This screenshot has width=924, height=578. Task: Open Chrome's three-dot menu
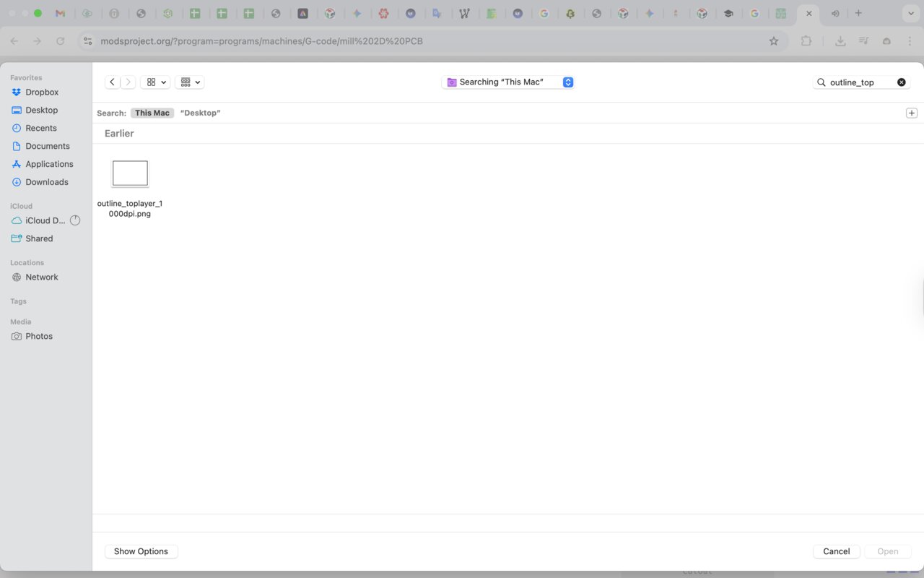tap(910, 41)
